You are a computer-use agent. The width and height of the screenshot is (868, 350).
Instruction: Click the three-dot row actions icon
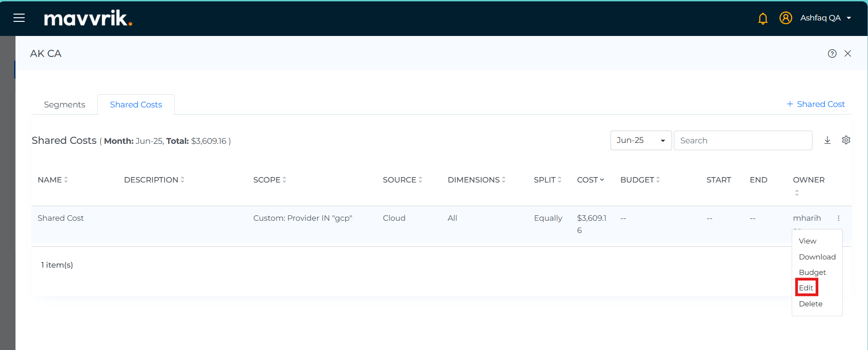coord(838,218)
